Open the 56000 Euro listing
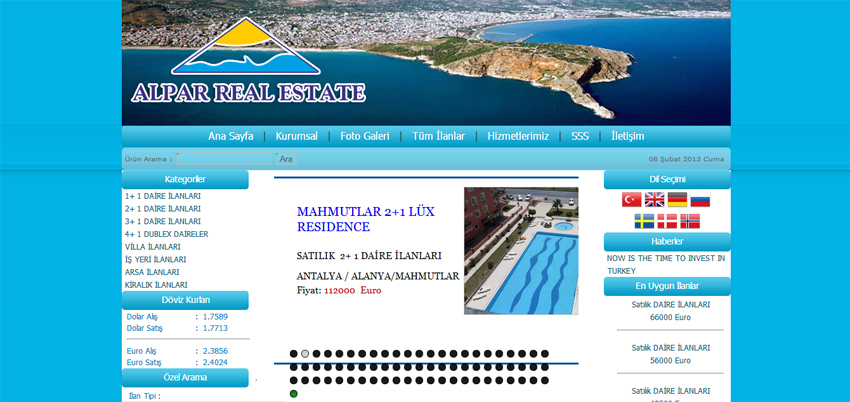850x402 pixels. [671, 354]
